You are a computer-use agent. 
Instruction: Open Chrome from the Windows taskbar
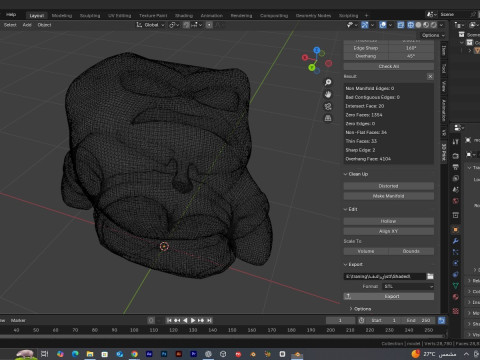(x=134, y=354)
